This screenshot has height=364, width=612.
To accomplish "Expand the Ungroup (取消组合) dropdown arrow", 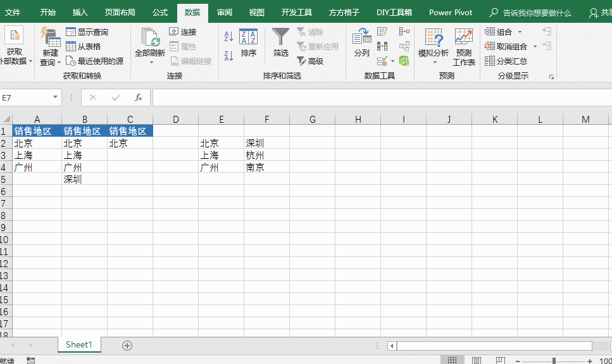I will click(x=535, y=46).
